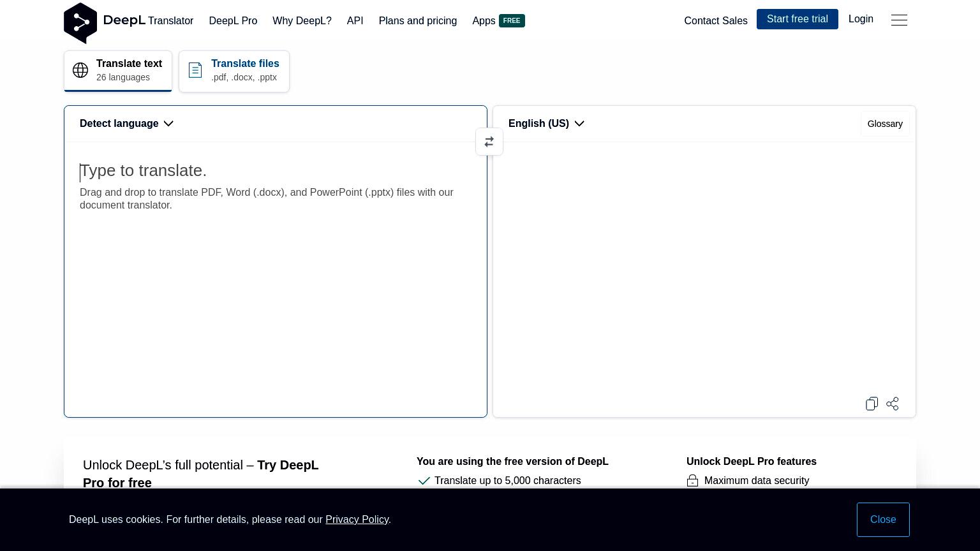Click Contact Sales

[716, 21]
